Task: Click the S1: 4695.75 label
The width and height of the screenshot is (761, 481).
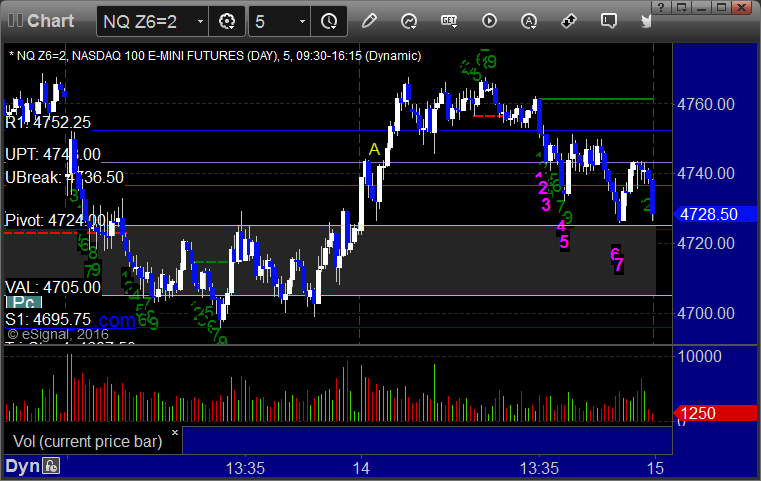Action: [x=48, y=319]
